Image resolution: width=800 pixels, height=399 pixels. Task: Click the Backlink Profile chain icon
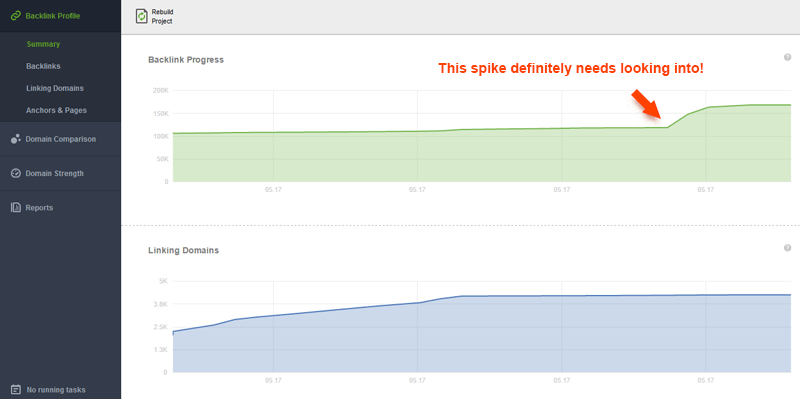point(16,16)
